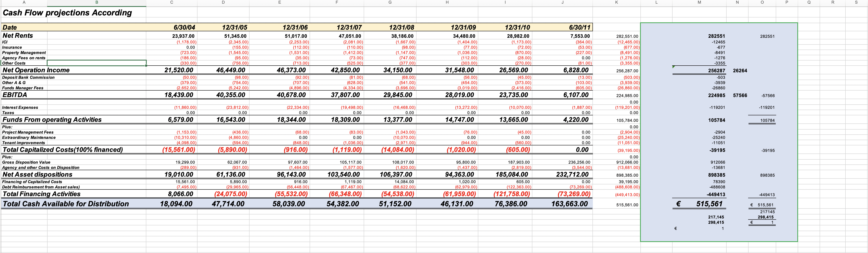Viewport: 868px width, 253px height.
Task: Select column header M
Action: 699,3
